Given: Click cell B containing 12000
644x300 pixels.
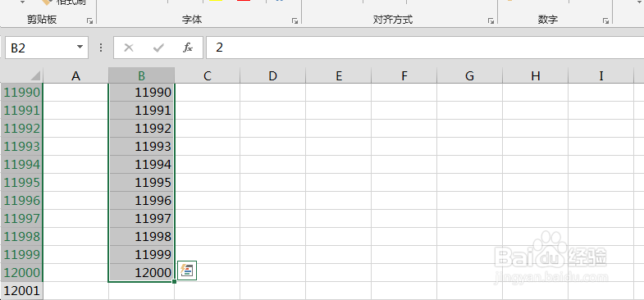Looking at the screenshot, I should coord(141,273).
